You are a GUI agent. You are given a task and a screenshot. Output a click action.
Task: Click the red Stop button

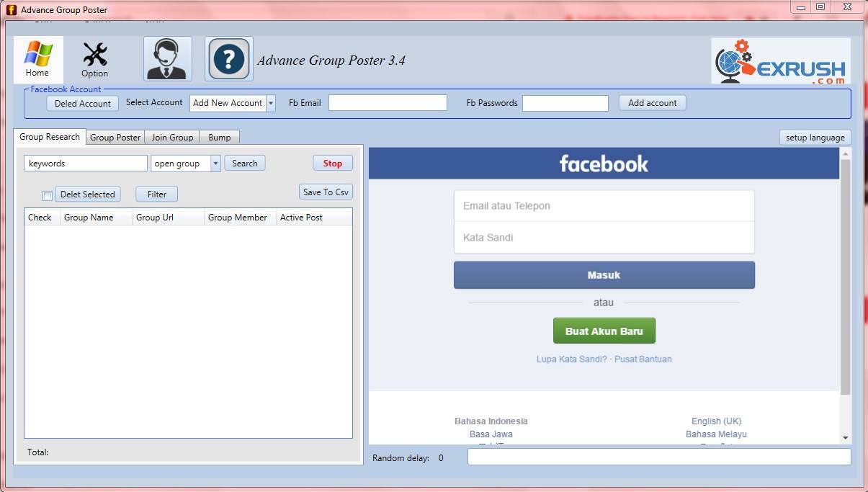click(x=333, y=164)
